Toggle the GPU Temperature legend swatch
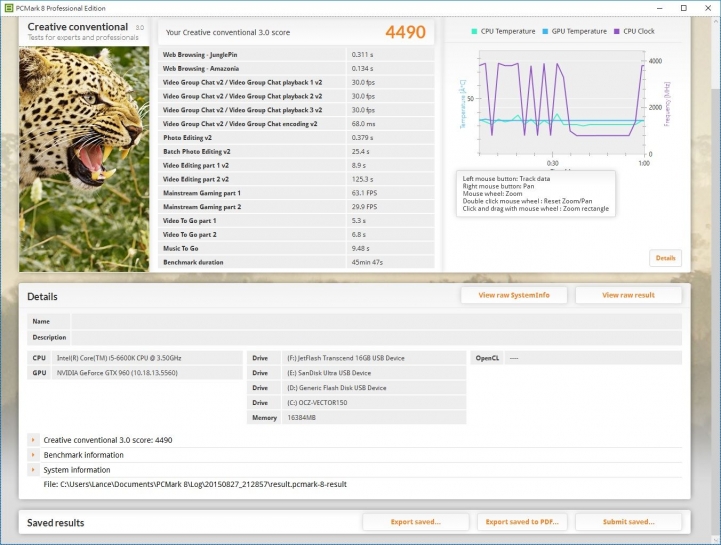This screenshot has width=721, height=545. click(545, 31)
